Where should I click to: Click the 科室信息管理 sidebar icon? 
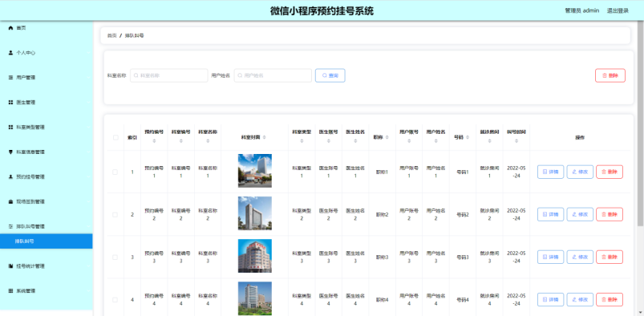(10, 152)
